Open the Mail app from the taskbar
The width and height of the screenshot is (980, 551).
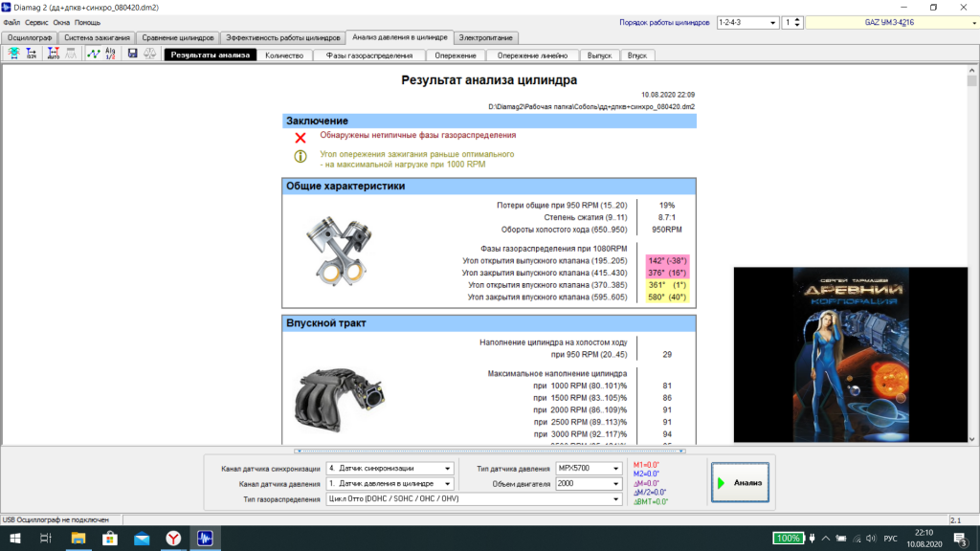(x=142, y=538)
